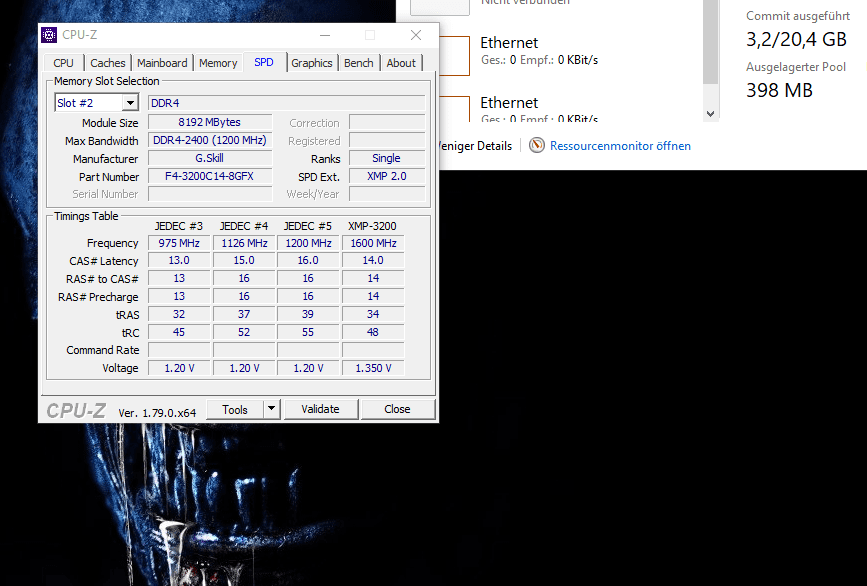
Task: Click the Tools button
Action: [x=235, y=409]
